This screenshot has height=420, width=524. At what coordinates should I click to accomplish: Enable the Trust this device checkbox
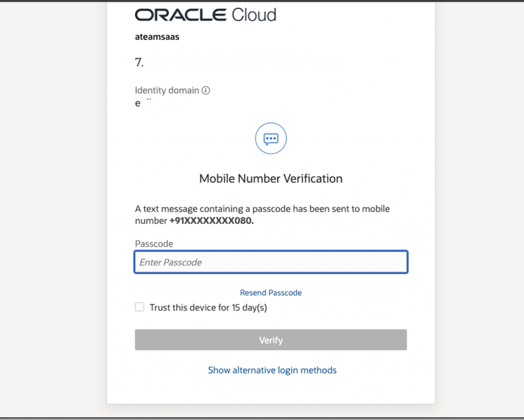140,307
